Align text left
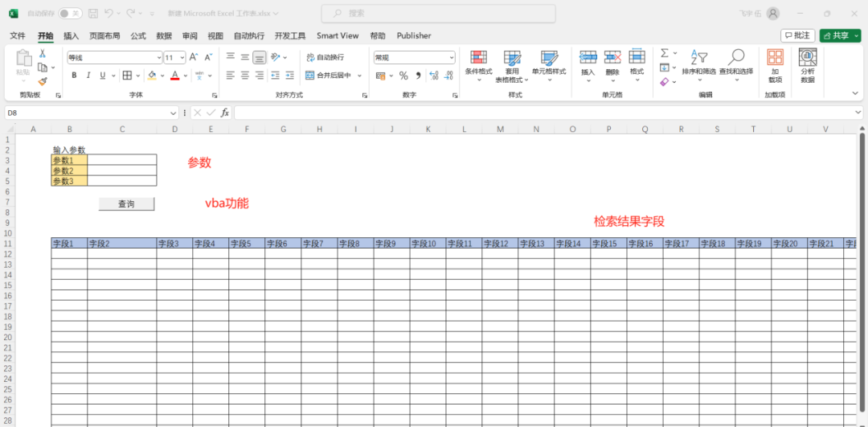868x427 pixels. (x=231, y=76)
